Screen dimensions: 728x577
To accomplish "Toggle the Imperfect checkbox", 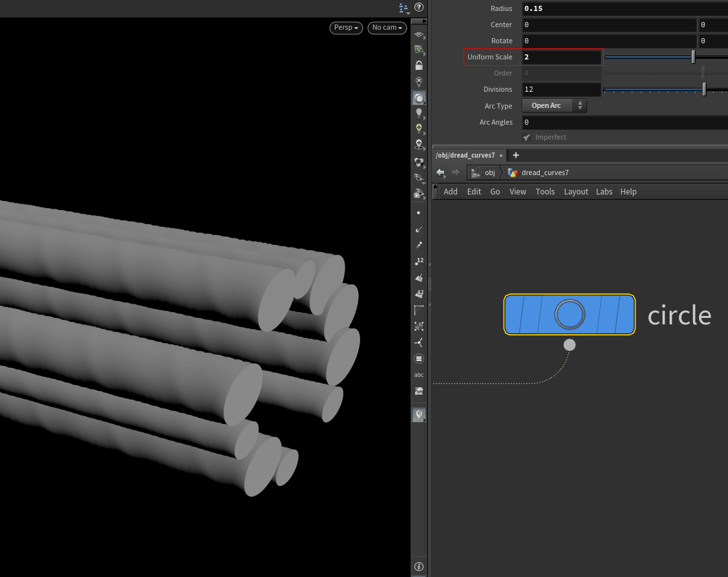I will (526, 137).
